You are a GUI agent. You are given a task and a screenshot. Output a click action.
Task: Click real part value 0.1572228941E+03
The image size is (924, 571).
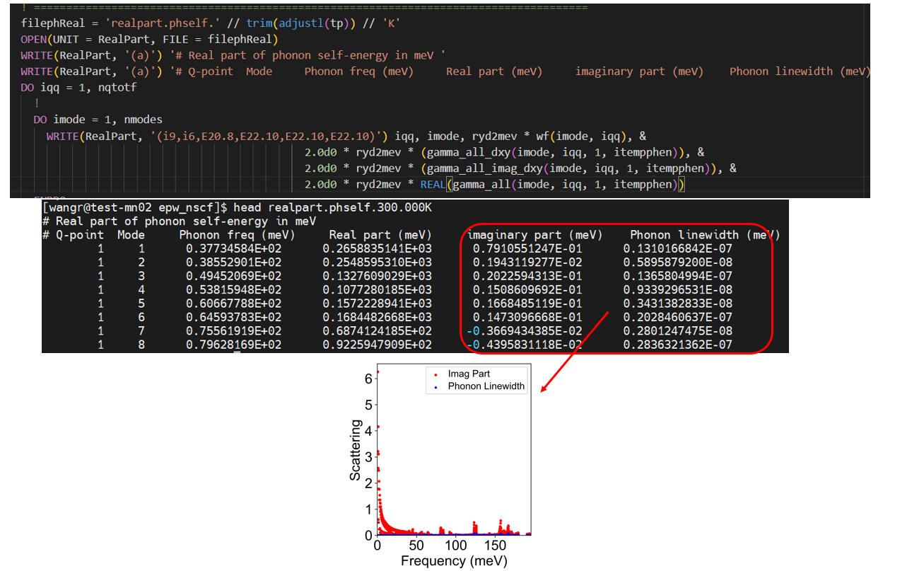377,304
